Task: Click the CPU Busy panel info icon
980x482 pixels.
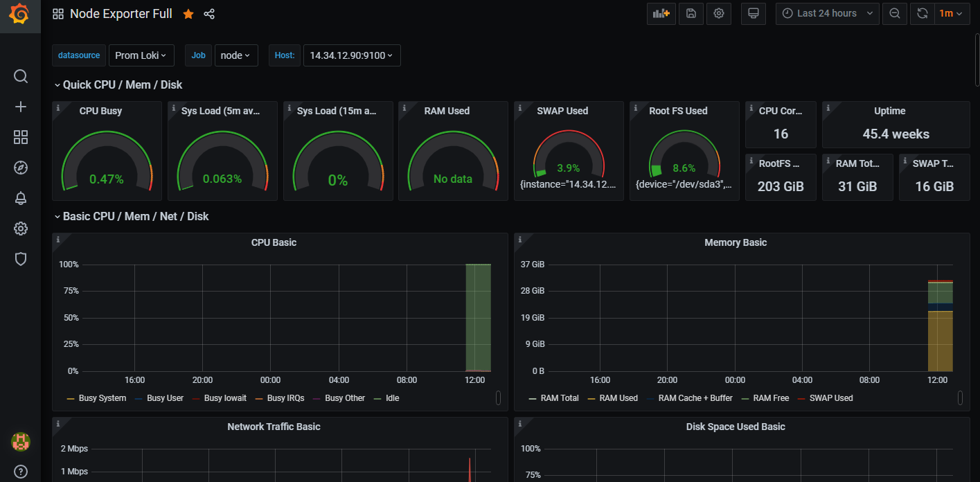Action: coord(58,108)
